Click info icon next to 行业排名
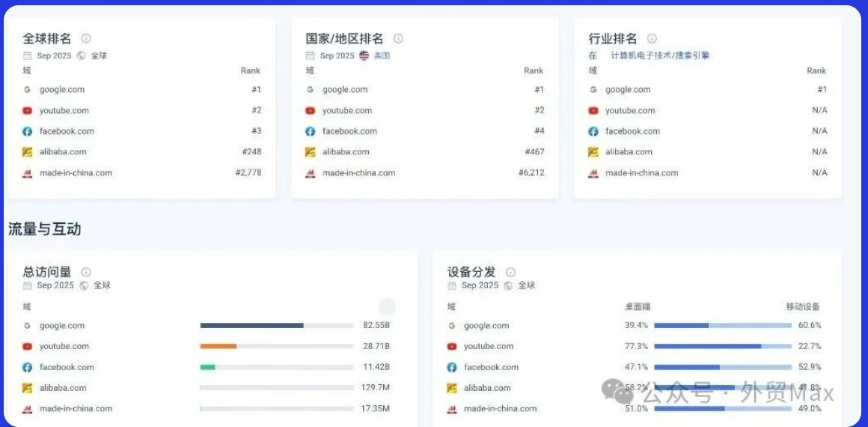This screenshot has height=427, width=868. click(652, 38)
